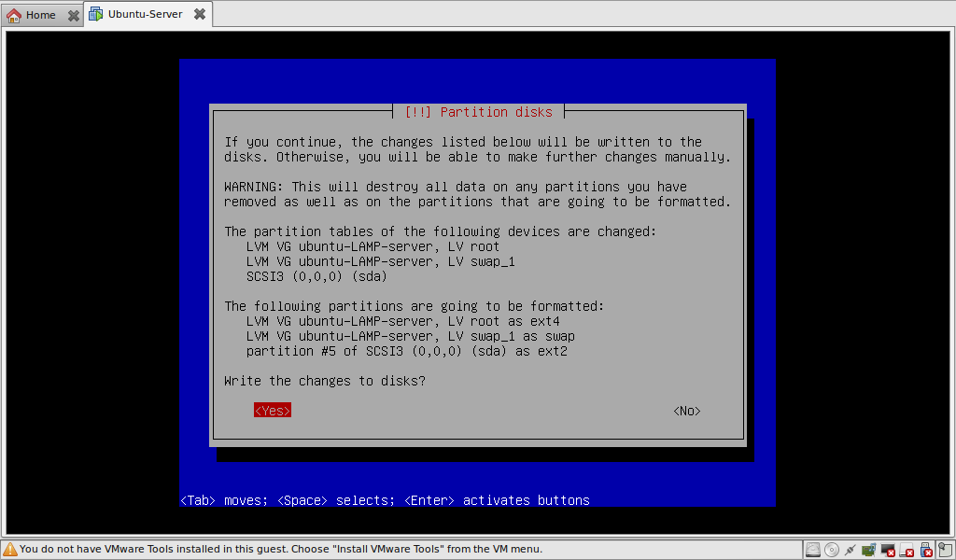The width and height of the screenshot is (956, 560).
Task: Click the hard disk device status icon
Action: click(x=813, y=550)
